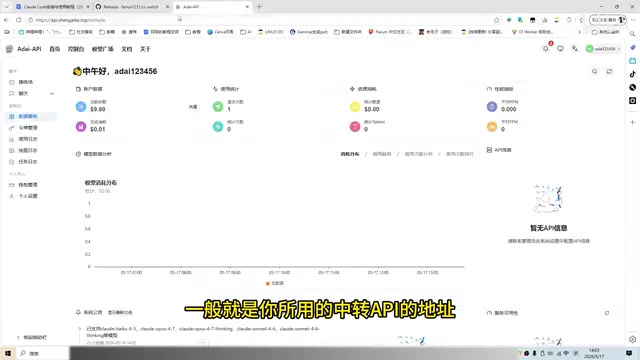Switch to GitHub Releases cc-switch tab
640x360 pixels.
click(132, 7)
